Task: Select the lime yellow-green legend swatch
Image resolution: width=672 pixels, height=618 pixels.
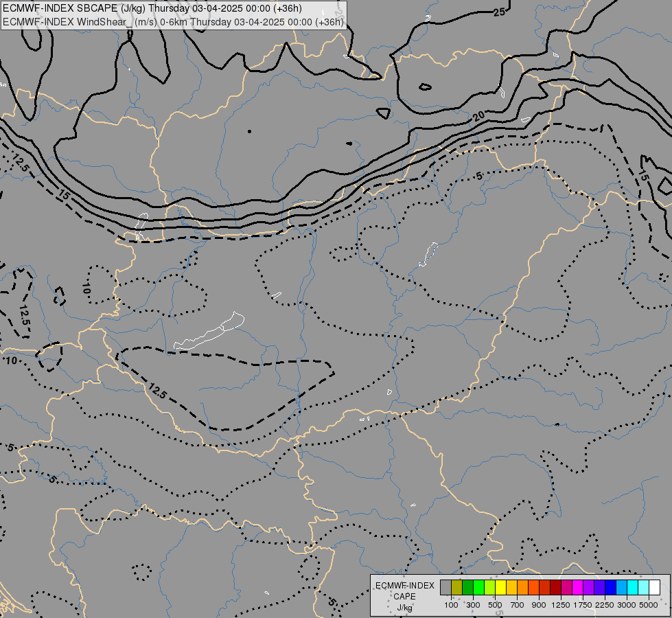Action: point(490,587)
